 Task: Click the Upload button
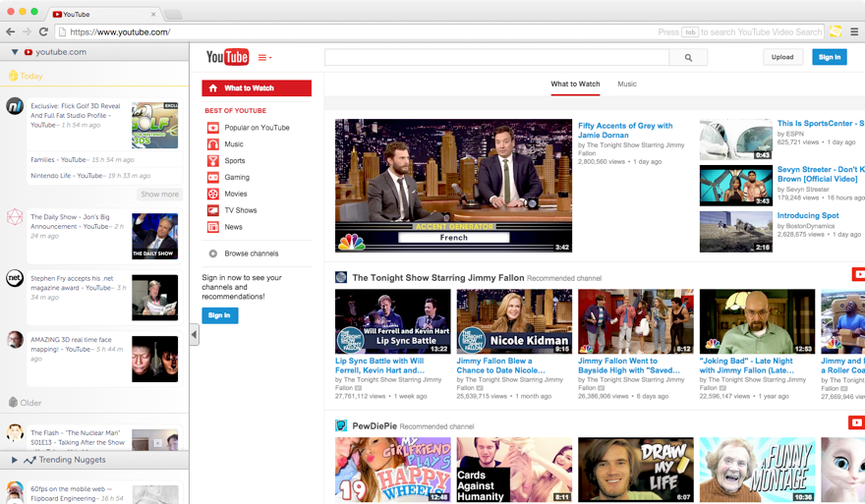tap(782, 57)
